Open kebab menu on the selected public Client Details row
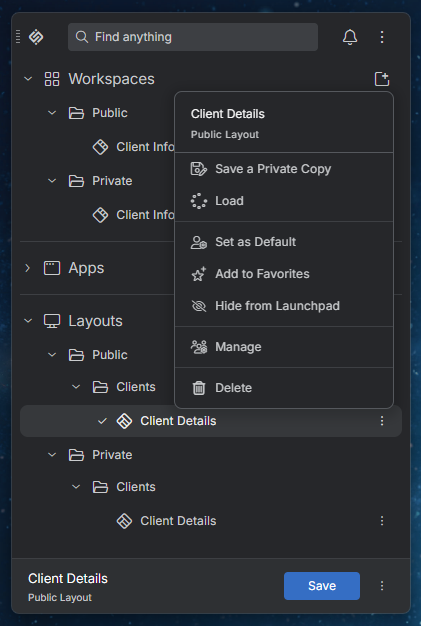The image size is (421, 626). pyautogui.click(x=382, y=421)
